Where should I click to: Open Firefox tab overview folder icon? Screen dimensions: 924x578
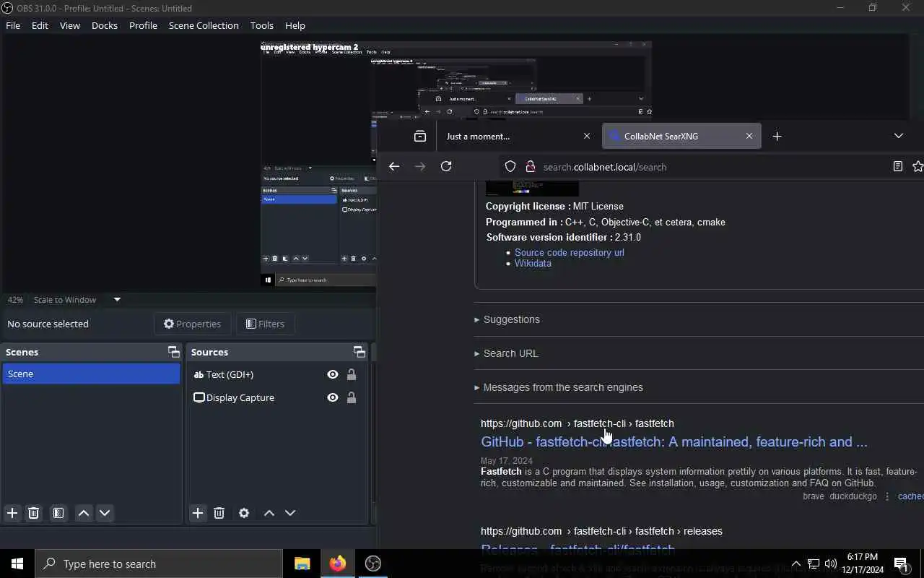pyautogui.click(x=419, y=136)
